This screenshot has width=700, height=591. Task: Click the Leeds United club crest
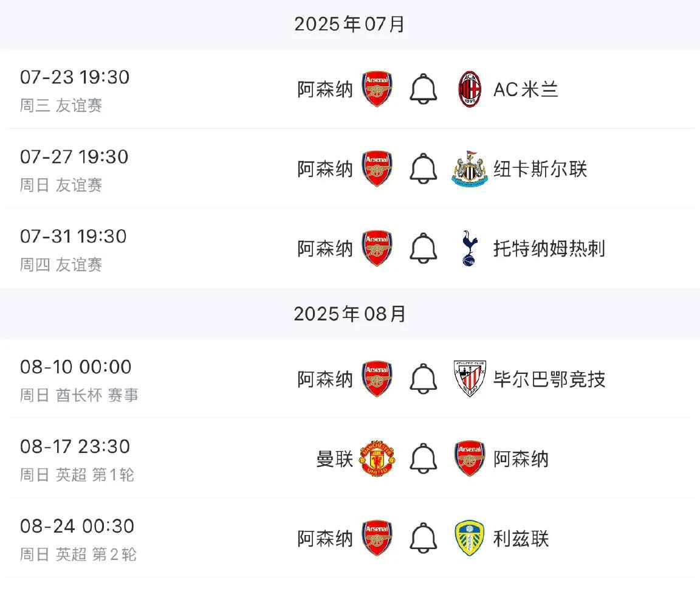click(470, 539)
